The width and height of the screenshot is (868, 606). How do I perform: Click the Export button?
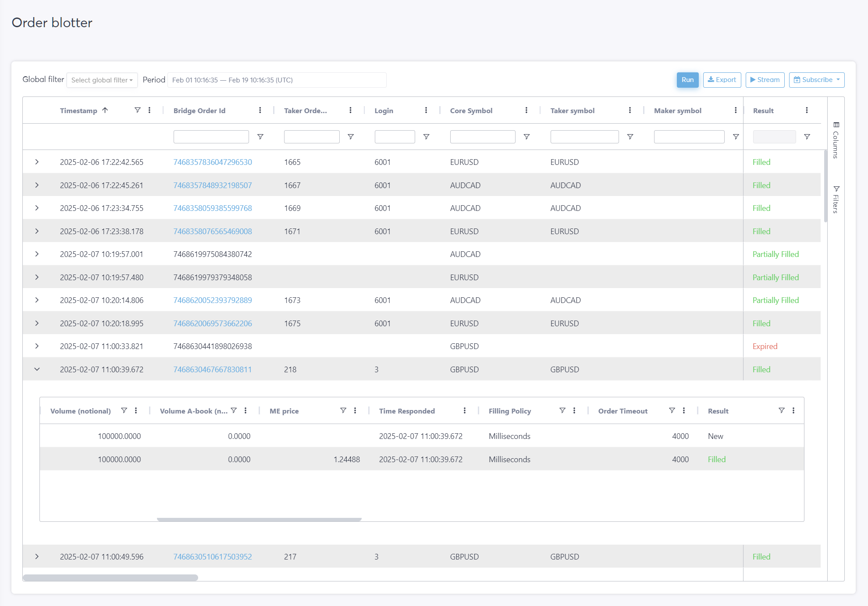(722, 80)
